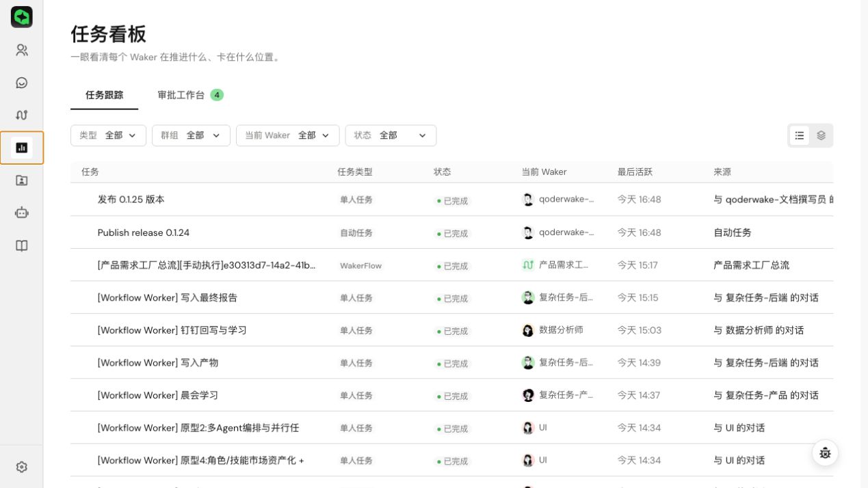Switch to list view

(800, 135)
